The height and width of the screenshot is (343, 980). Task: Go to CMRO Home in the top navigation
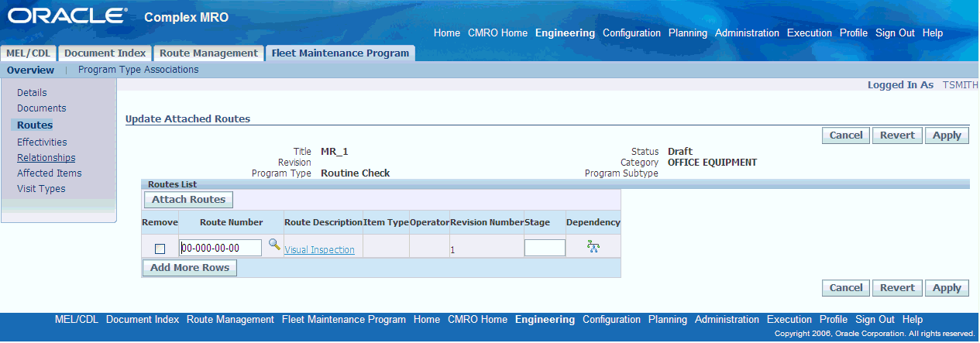point(497,33)
